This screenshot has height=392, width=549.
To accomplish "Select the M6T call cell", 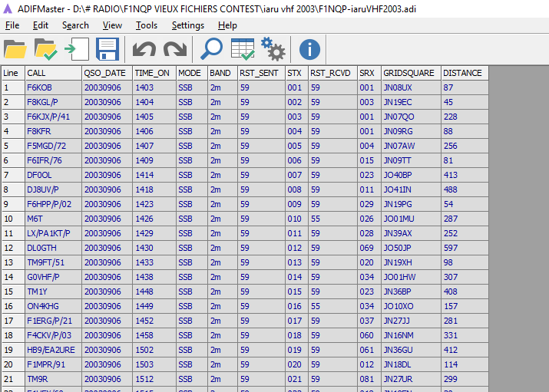I will click(x=53, y=219).
